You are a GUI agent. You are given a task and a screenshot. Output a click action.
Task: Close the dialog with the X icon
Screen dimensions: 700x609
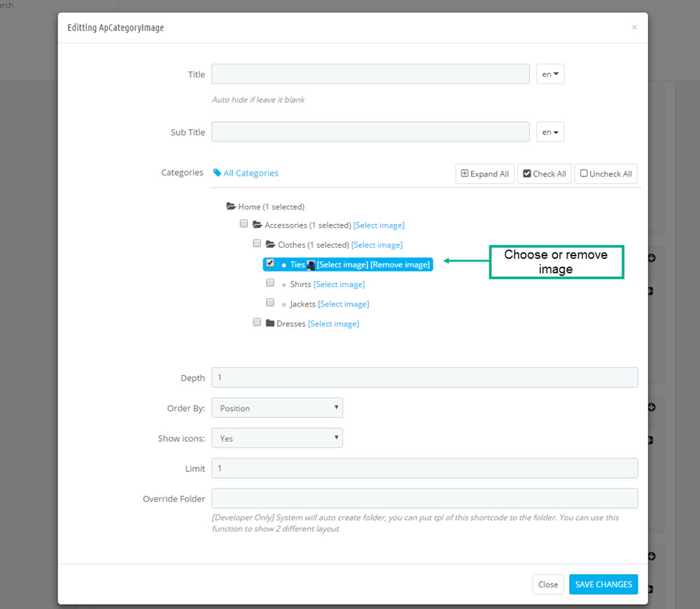click(x=634, y=27)
